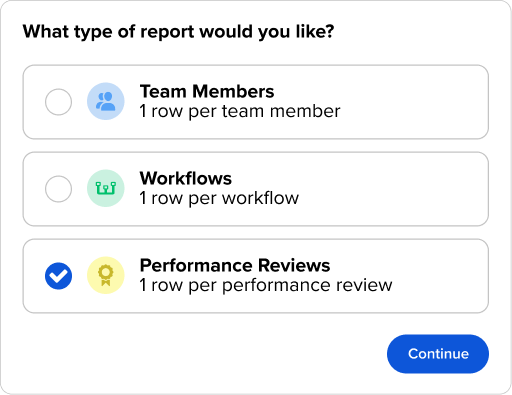Click the blue people icon for Team Members
Screen dimensions: 512x395
(x=106, y=101)
